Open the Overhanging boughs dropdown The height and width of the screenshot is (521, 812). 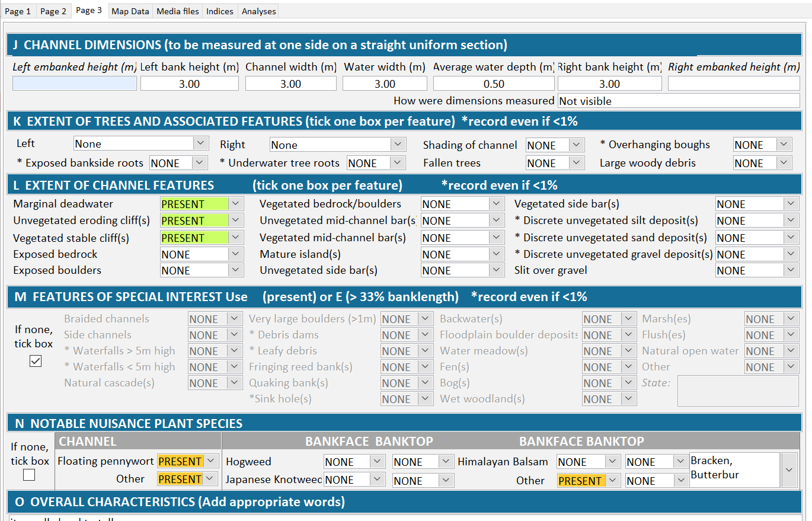pyautogui.click(x=763, y=145)
